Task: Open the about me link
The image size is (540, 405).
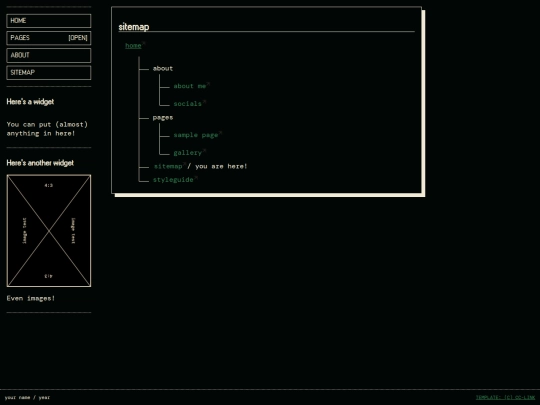Action: 190,86
